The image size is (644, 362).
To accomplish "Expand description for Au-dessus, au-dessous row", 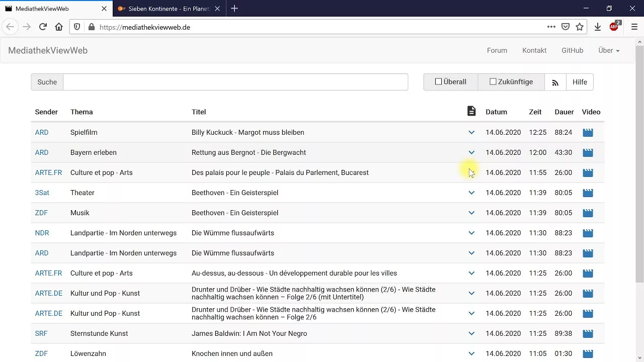I will tap(471, 274).
